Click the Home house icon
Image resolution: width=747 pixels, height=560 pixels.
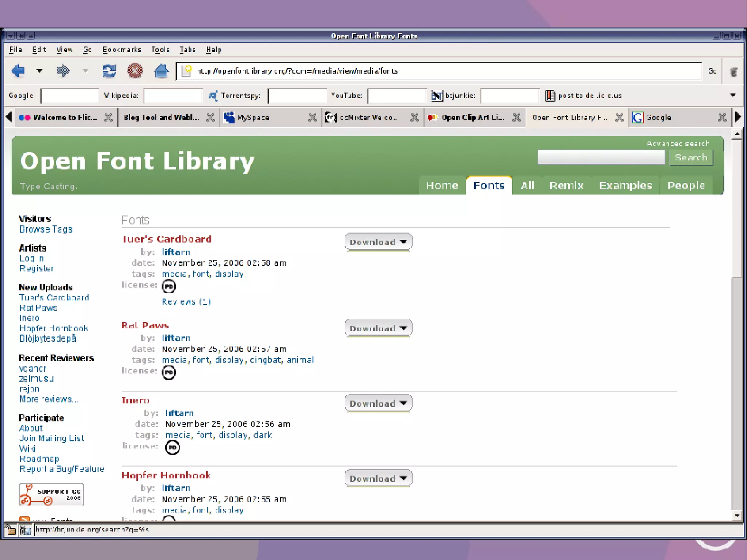point(161,71)
